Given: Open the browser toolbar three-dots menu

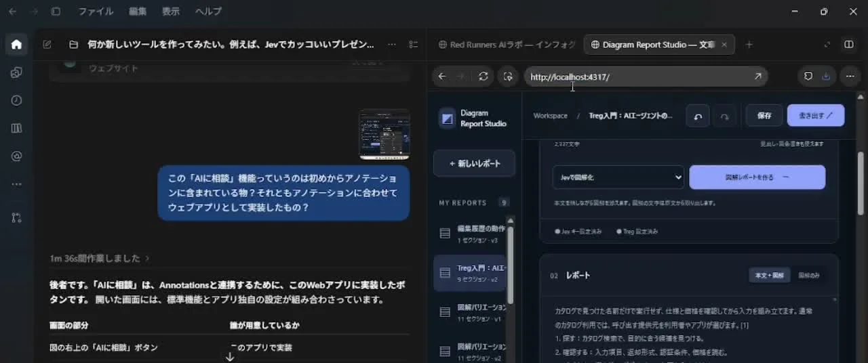Looking at the screenshot, I should (850, 77).
